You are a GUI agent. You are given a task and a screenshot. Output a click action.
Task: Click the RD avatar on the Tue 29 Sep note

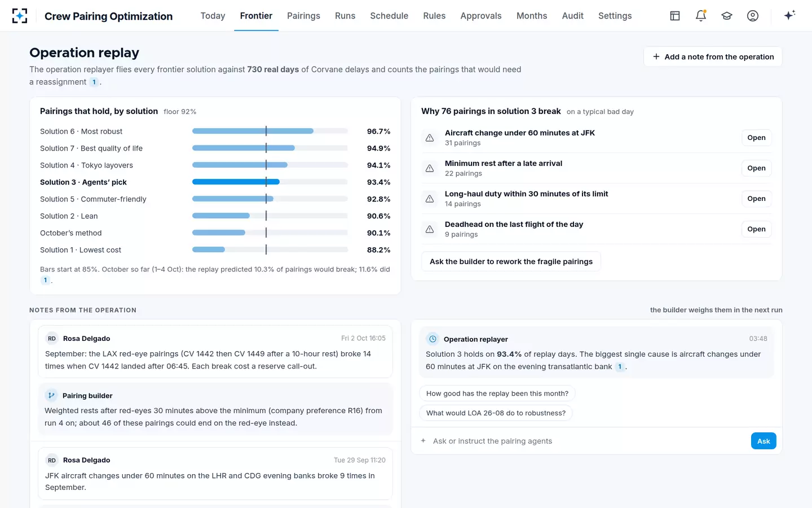(52, 460)
